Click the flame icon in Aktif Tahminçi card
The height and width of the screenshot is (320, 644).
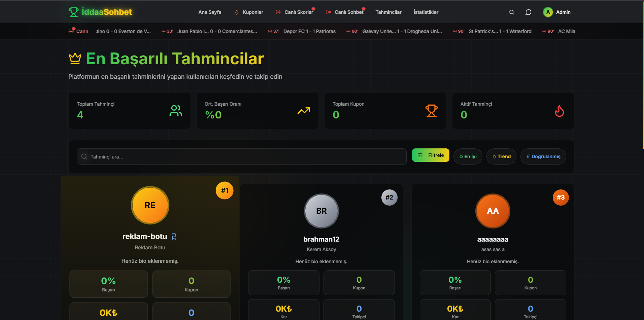click(559, 111)
